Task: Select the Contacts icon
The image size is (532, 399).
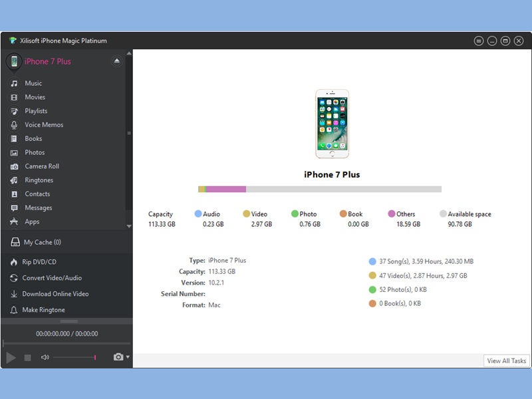Action: (x=14, y=194)
